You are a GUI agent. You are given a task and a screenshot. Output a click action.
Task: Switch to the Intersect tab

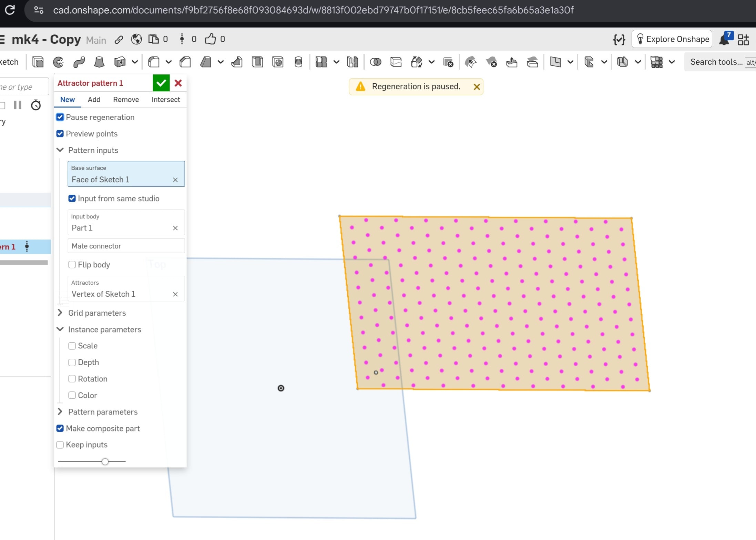tap(165, 100)
